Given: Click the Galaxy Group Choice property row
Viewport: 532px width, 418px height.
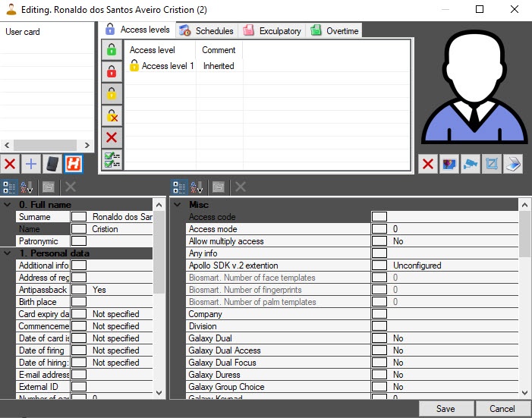Looking at the screenshot, I should [352, 387].
